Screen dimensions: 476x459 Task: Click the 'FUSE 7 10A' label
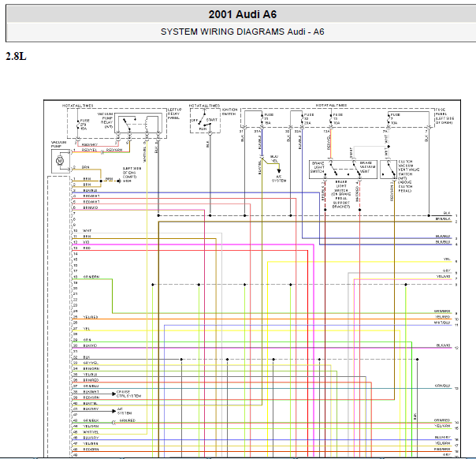click(x=395, y=119)
